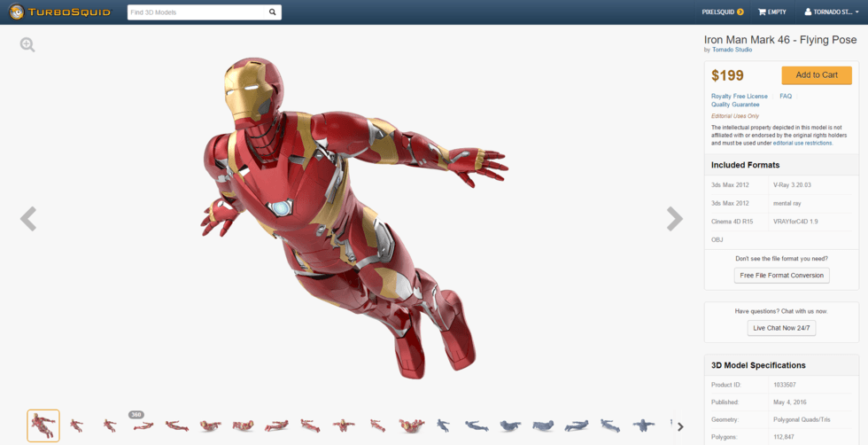This screenshot has height=445, width=868.
Task: Click the Iron Man Mark 46 - Flying Pose title
Action: [x=780, y=40]
